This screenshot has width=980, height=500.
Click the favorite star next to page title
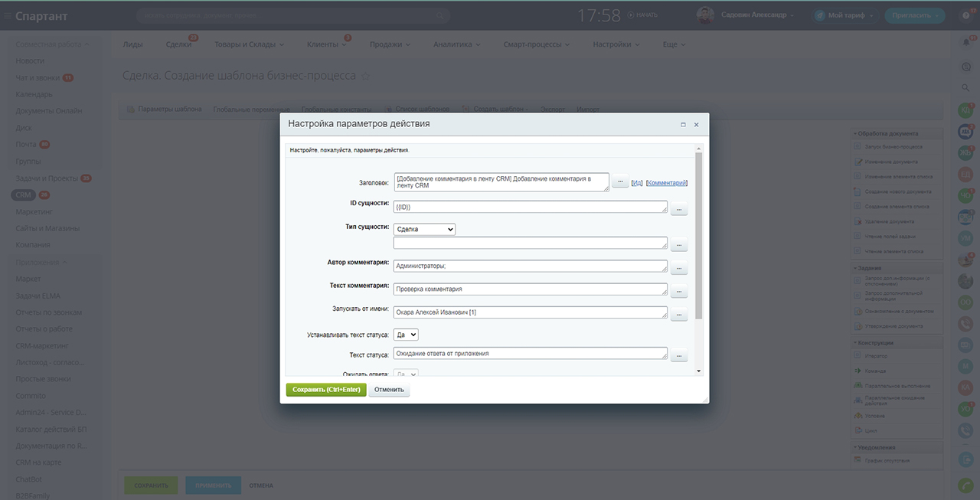(365, 76)
